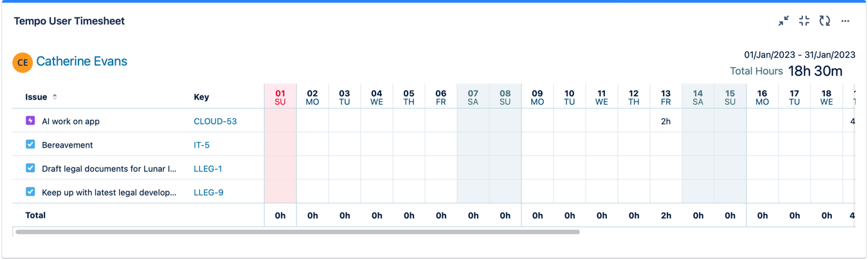Click the collapse-to-center arrows icon
The image size is (868, 260).
pyautogui.click(x=804, y=21)
